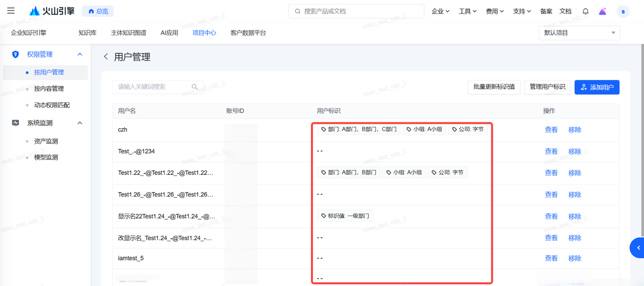Switch to the AI应用 tab

click(x=169, y=33)
